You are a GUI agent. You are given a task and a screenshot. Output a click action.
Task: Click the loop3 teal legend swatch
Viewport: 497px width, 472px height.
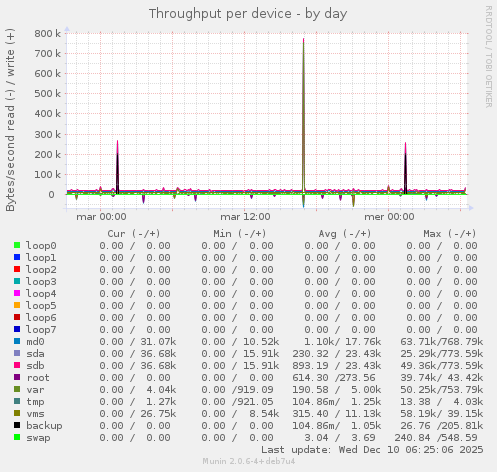click(x=17, y=281)
